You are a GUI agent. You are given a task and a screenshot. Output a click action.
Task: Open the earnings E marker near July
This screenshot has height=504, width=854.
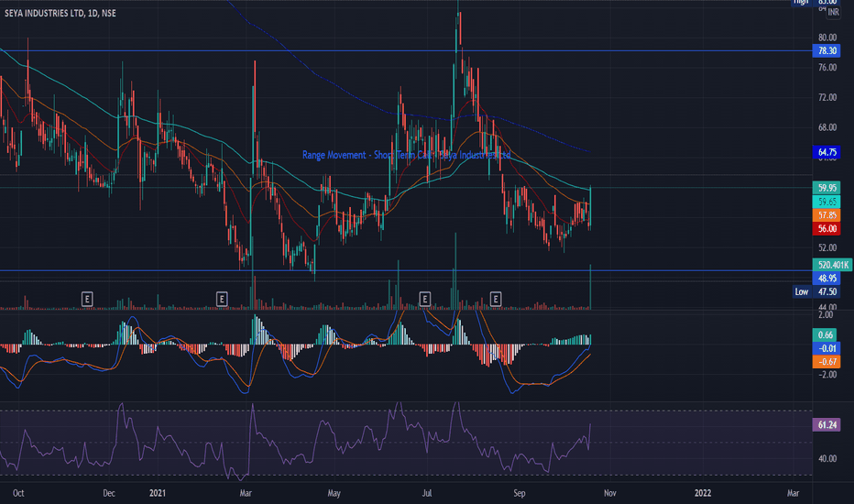tap(425, 299)
